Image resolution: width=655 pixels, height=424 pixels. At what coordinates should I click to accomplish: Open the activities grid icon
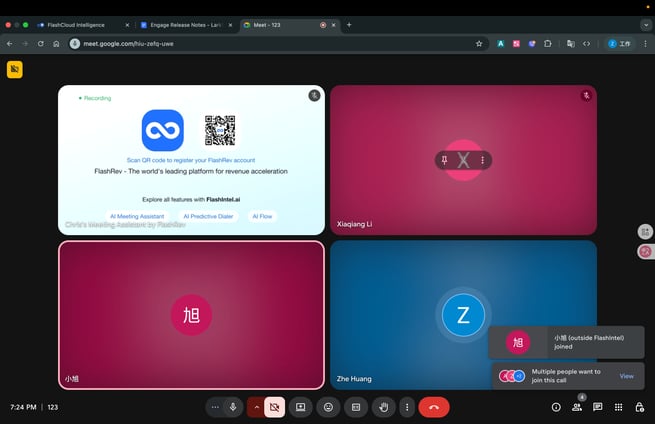tap(619, 407)
